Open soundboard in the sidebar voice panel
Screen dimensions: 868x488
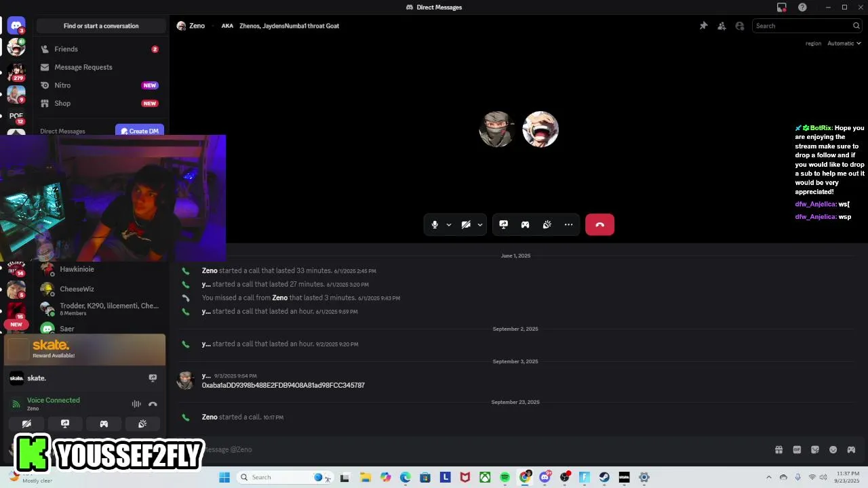click(x=142, y=424)
